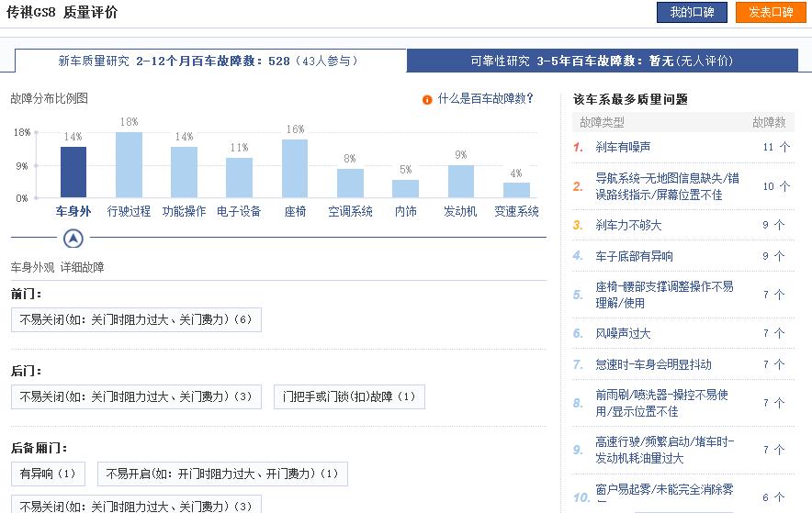Open 座椅-腰部支撑调整 issue link
Viewport: 812px width, 513px height.
tap(664, 295)
